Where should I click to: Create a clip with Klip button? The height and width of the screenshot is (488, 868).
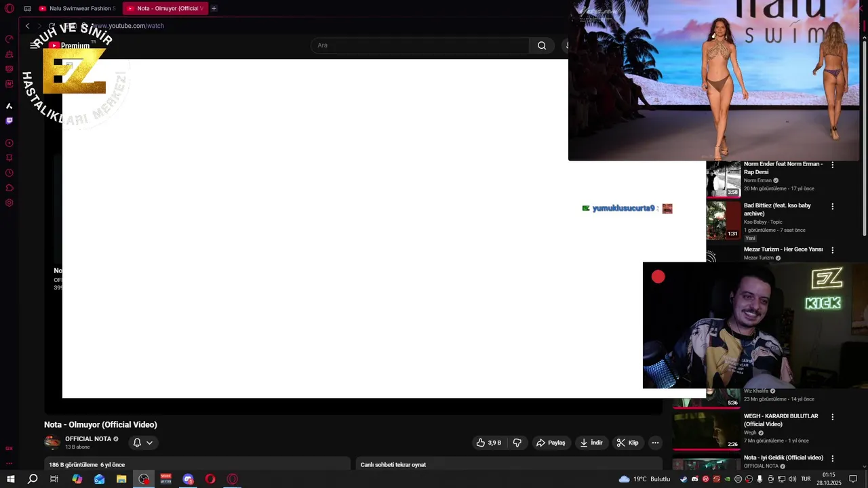[627, 443]
